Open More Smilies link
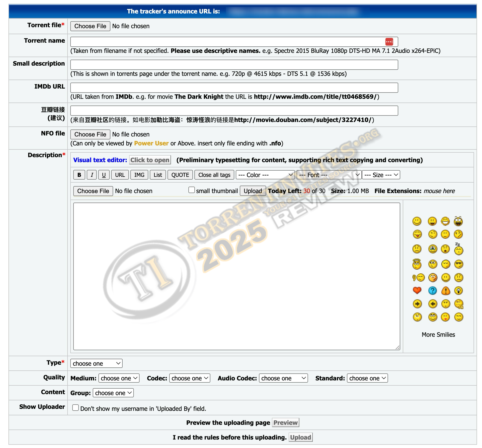This screenshot has height=448, width=482. pos(438,335)
